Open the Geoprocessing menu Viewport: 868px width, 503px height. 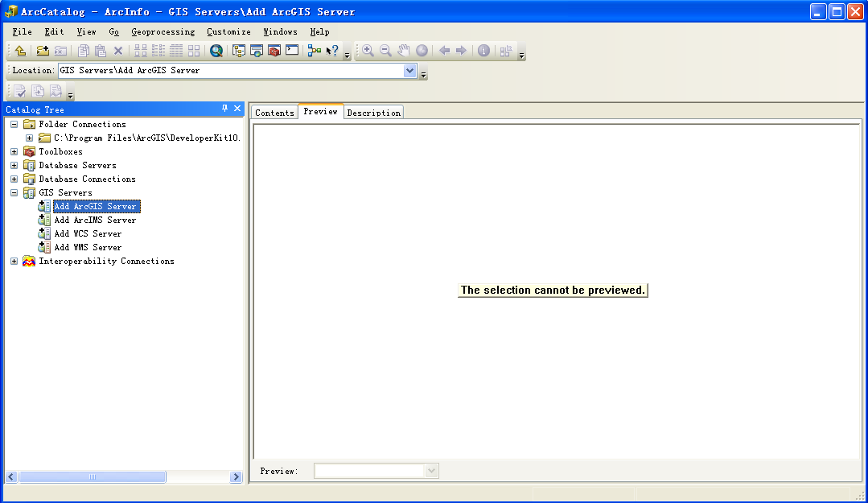click(x=163, y=31)
